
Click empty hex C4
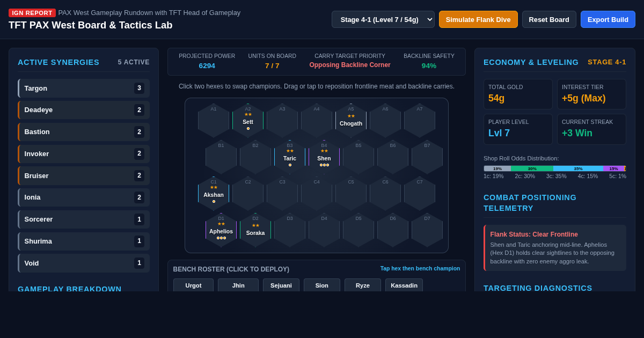(317, 194)
